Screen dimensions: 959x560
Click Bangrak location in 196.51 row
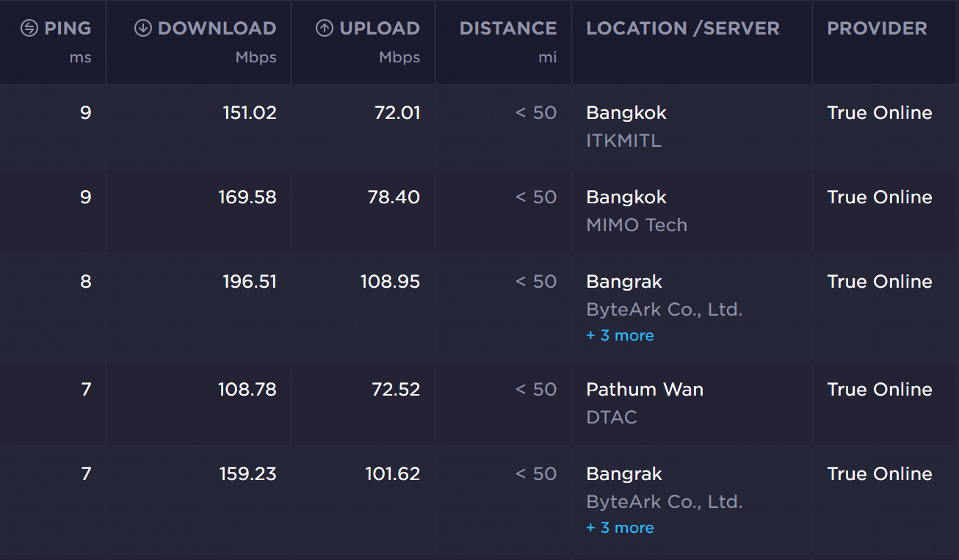pos(624,282)
